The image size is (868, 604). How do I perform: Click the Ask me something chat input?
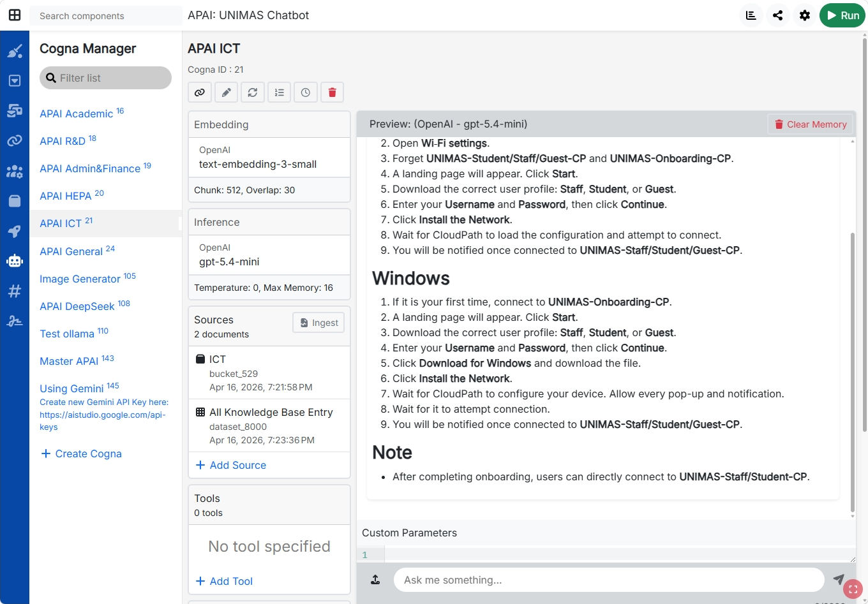[x=609, y=580]
